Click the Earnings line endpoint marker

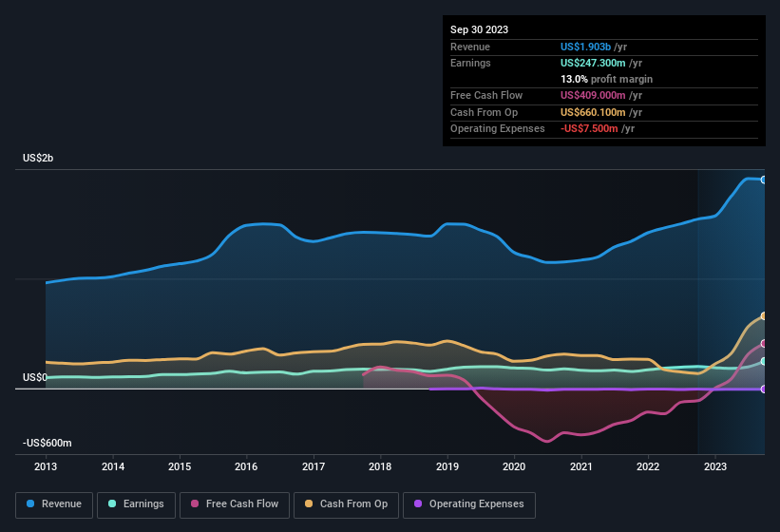(x=764, y=361)
